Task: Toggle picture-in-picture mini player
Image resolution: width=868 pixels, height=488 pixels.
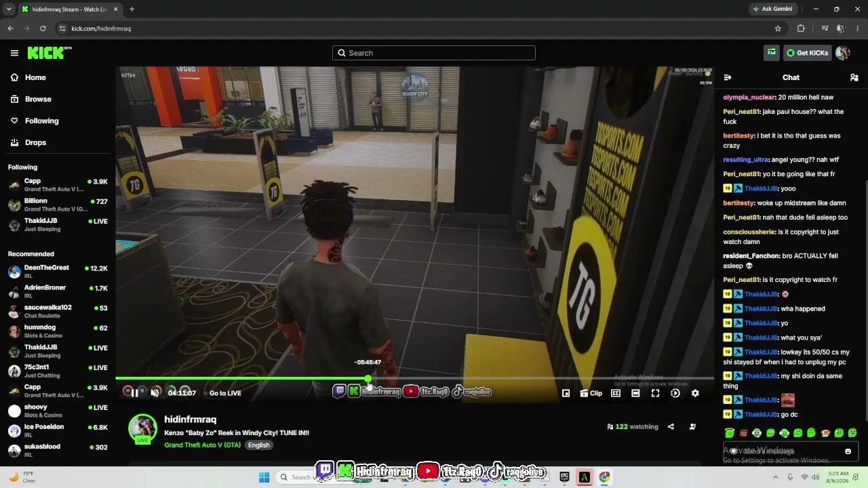Action: [x=566, y=393]
